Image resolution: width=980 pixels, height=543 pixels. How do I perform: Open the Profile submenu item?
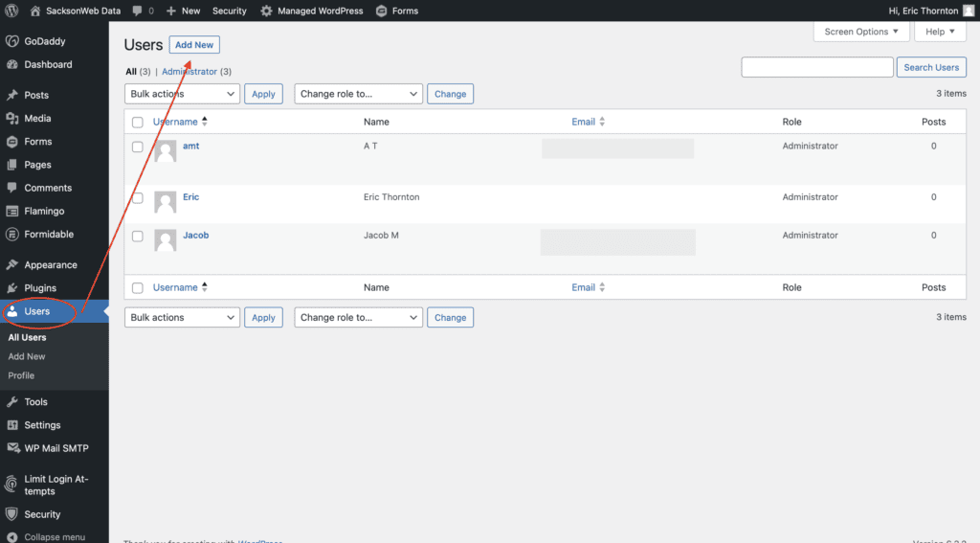(21, 375)
